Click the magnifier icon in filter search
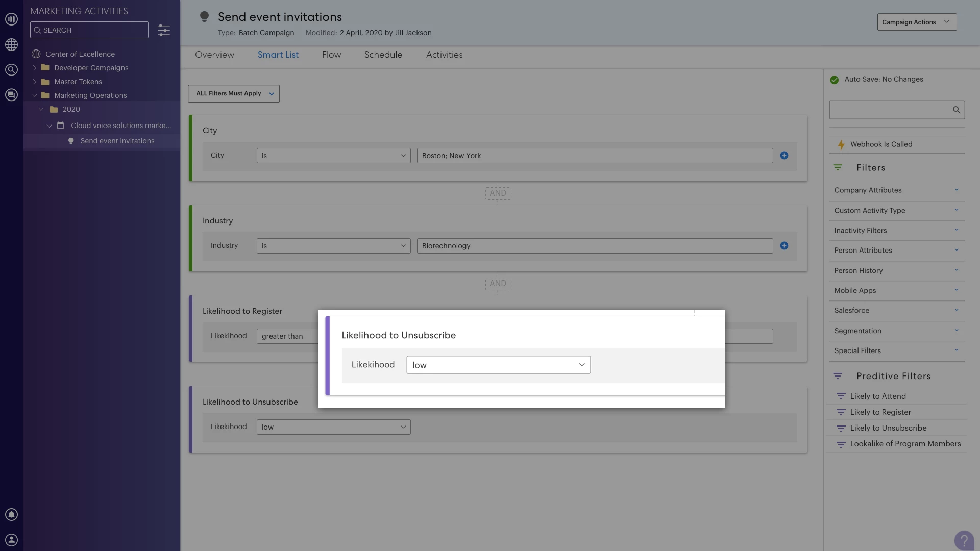 [x=956, y=110]
